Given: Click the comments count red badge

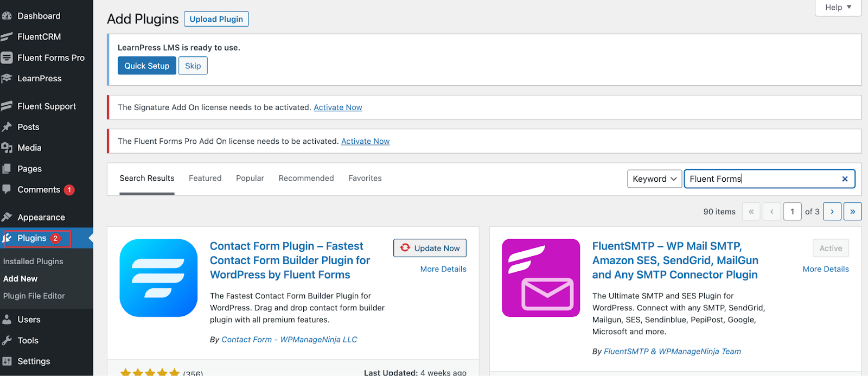Looking at the screenshot, I should coord(69,190).
